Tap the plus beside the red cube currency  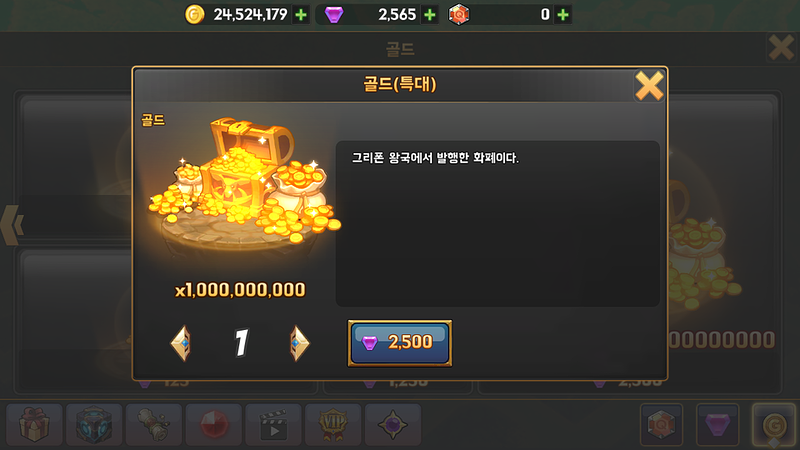click(563, 15)
